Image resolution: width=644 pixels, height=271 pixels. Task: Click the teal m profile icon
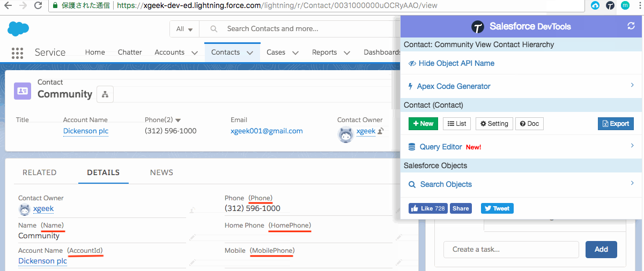pyautogui.click(x=625, y=5)
